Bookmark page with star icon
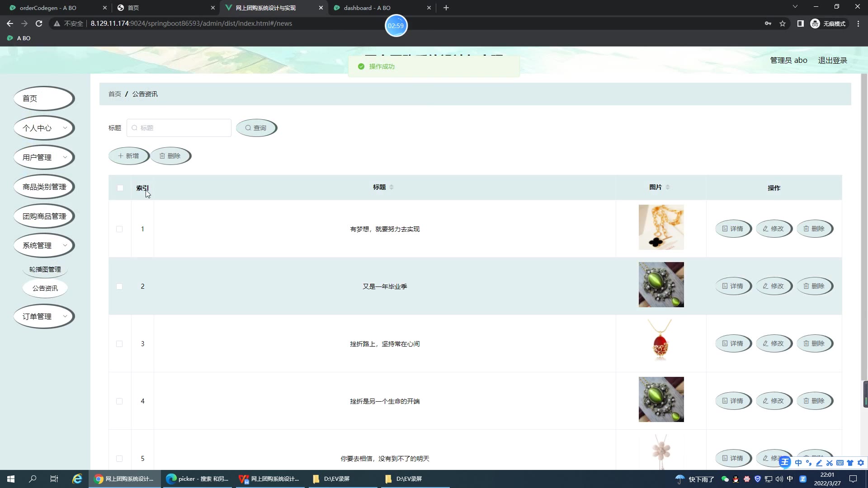Image resolution: width=868 pixels, height=488 pixels. tap(783, 23)
